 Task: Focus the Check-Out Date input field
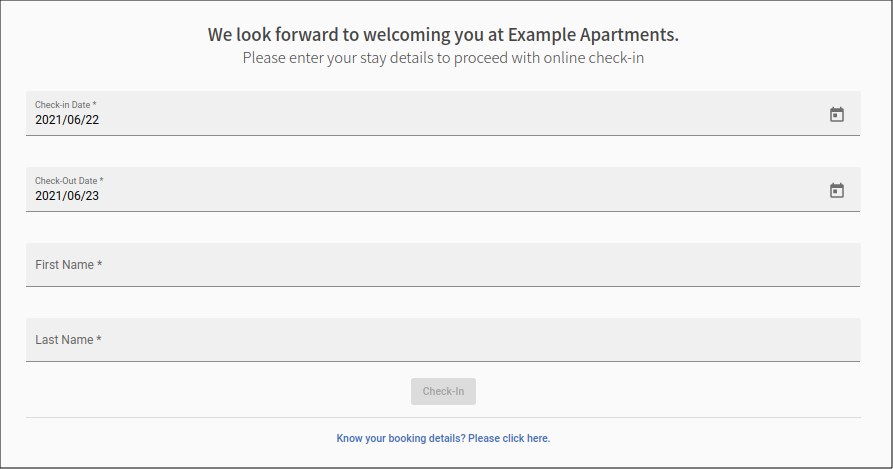443,189
